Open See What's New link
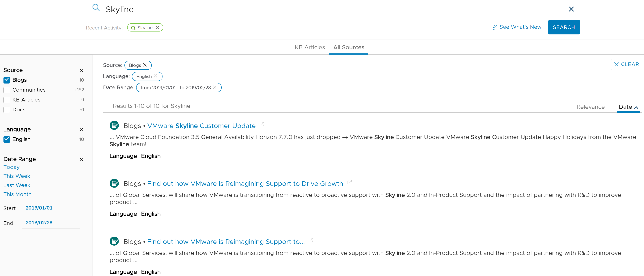Viewport: 644px width, 276px height. coord(517,27)
